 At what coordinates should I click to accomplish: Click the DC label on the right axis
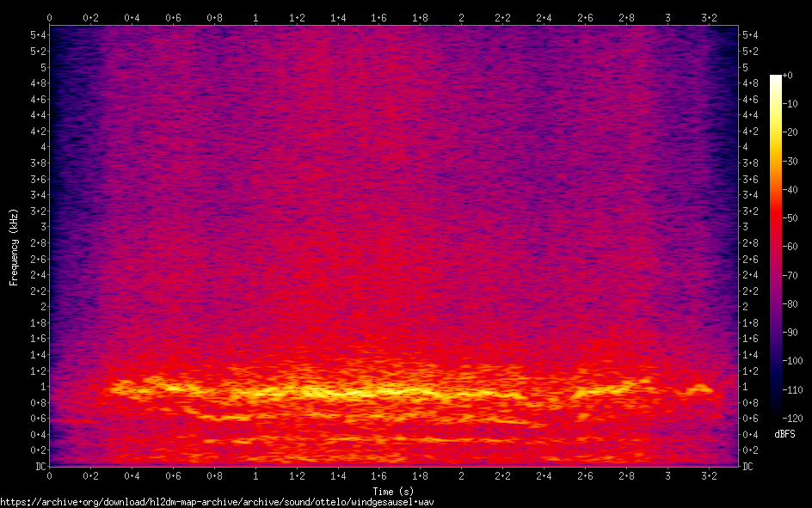[748, 466]
